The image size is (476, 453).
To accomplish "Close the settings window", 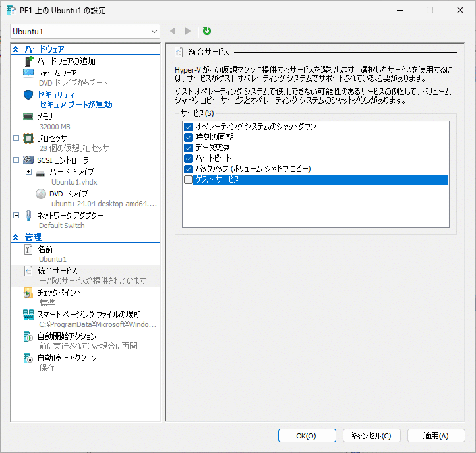I will [460, 10].
